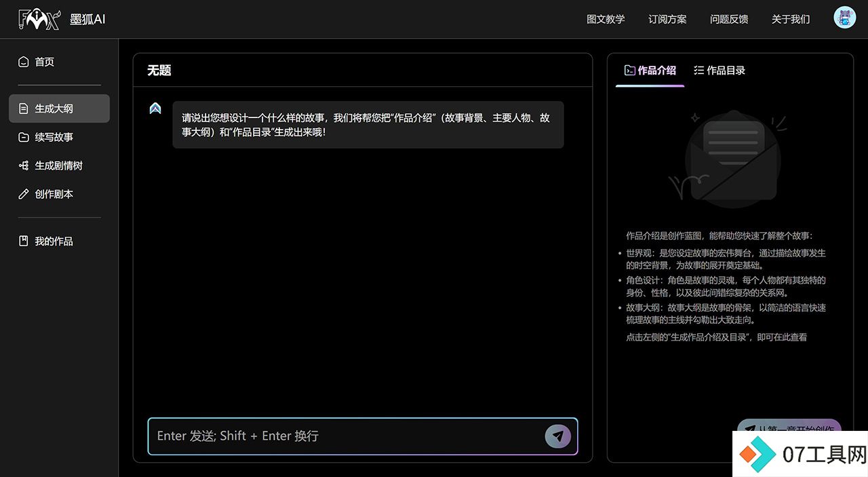The width and height of the screenshot is (868, 477).
Task: Open the user avatar in header
Action: click(x=844, y=18)
